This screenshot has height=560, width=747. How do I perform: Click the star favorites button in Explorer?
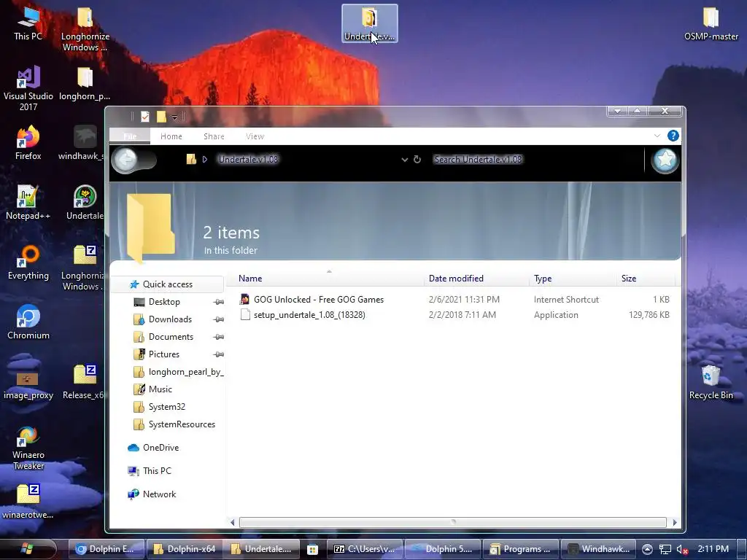click(665, 160)
